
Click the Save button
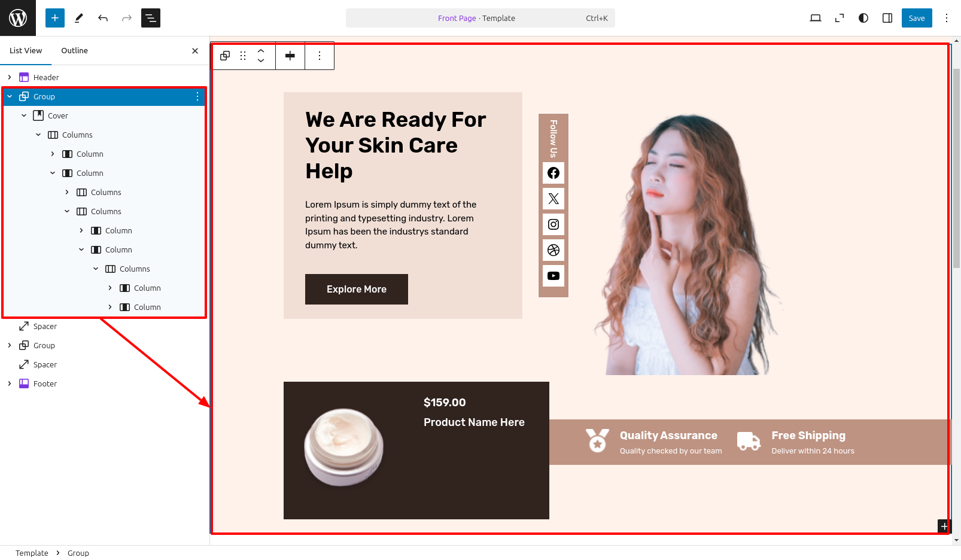click(x=916, y=18)
